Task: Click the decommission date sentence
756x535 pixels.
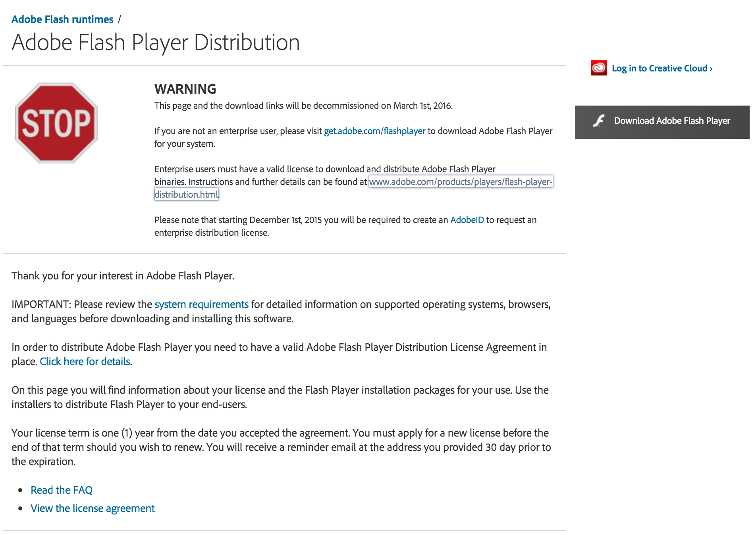Action: click(304, 106)
